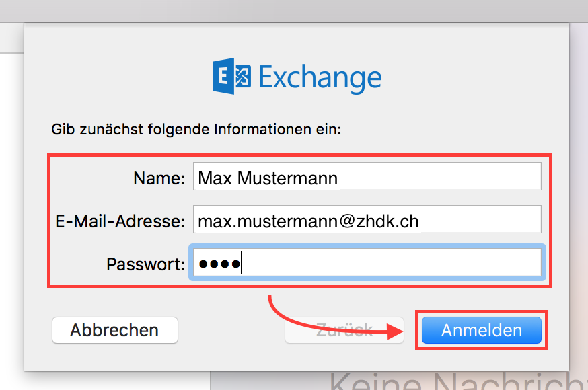Screen dimensions: 588x390
Task: Select the E-Mail-Adresse input field
Action: [367, 220]
